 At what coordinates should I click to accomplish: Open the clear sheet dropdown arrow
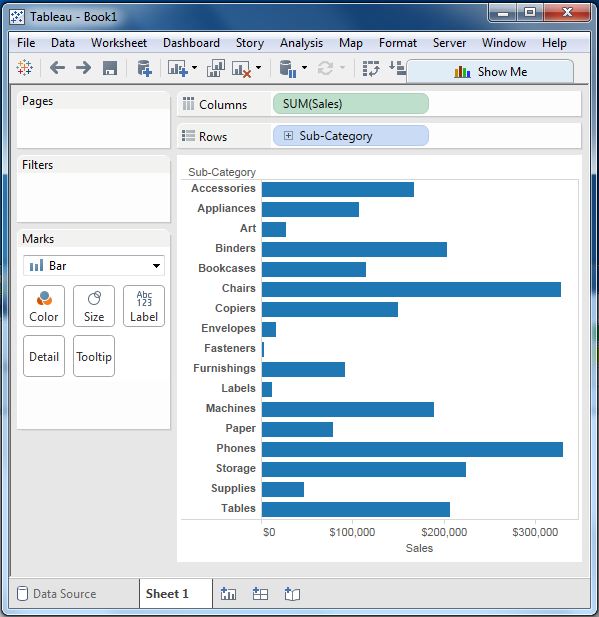pos(259,68)
